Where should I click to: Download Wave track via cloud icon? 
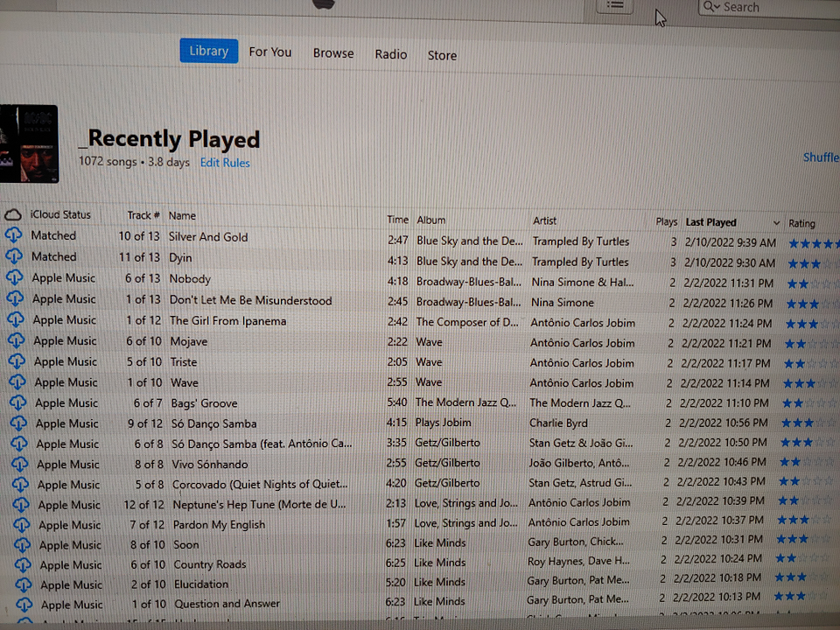(17, 381)
